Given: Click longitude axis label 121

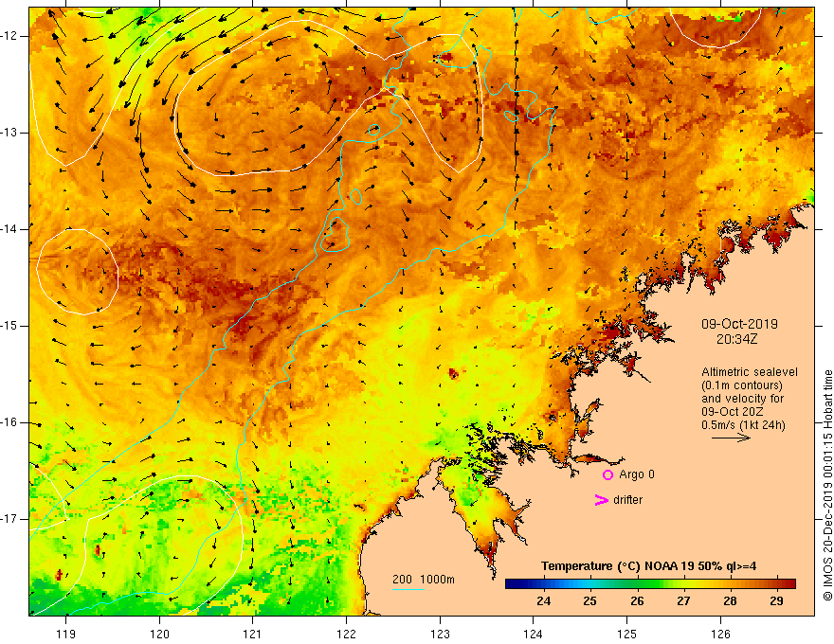Looking at the screenshot, I should point(253,634).
